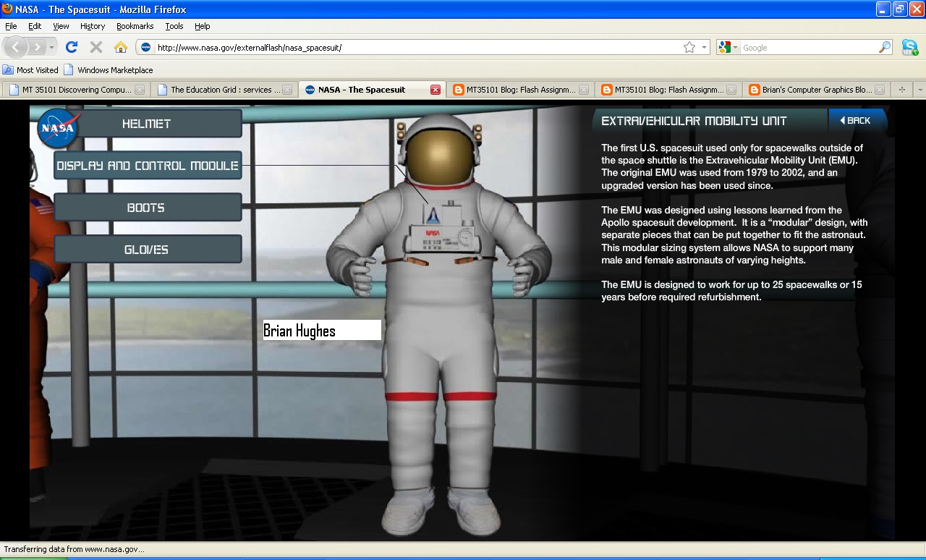Open the Windows Marketplace bookmark
This screenshot has width=926, height=560.
click(109, 70)
